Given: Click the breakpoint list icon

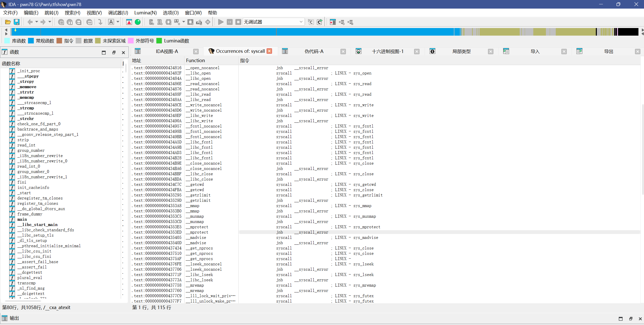Looking at the screenshot, I should [x=333, y=22].
